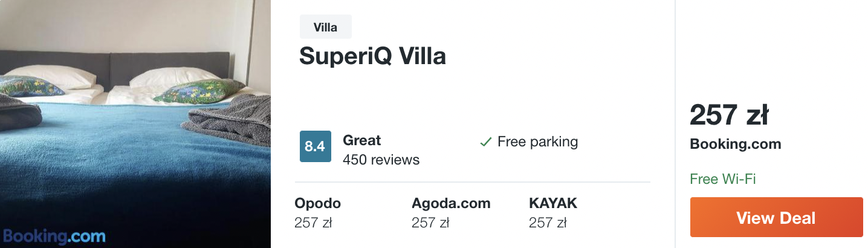The height and width of the screenshot is (248, 868).
Task: Click the 257 zł price under KAYAK
Action: click(548, 223)
